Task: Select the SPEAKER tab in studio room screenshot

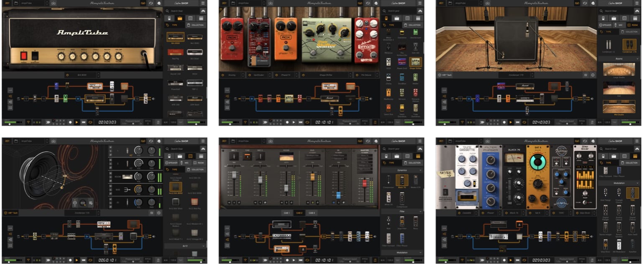Action: point(605,25)
